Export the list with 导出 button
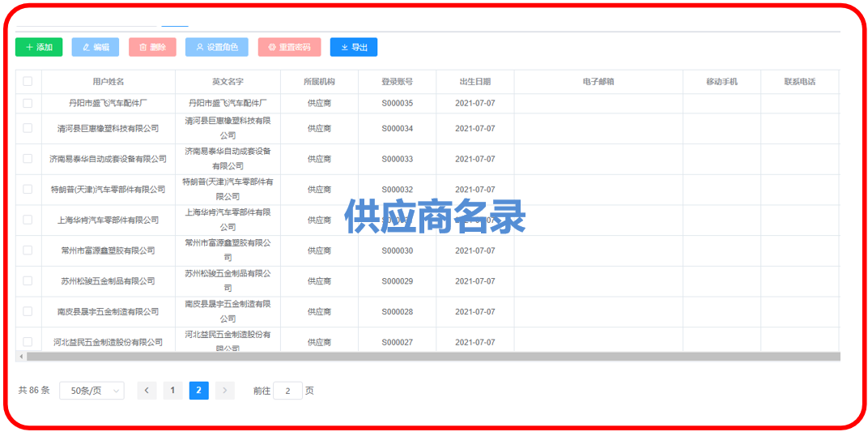Screen dimensions: 868x432 (354, 47)
